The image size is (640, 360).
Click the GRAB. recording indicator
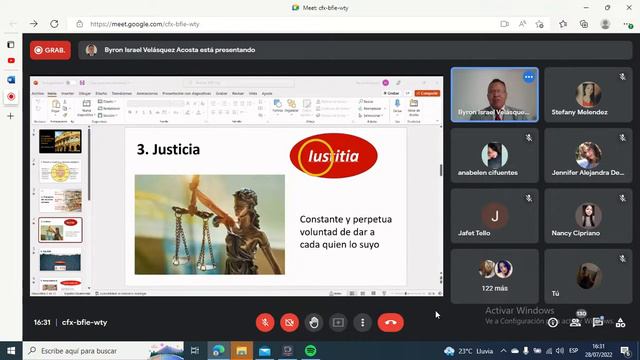50,50
